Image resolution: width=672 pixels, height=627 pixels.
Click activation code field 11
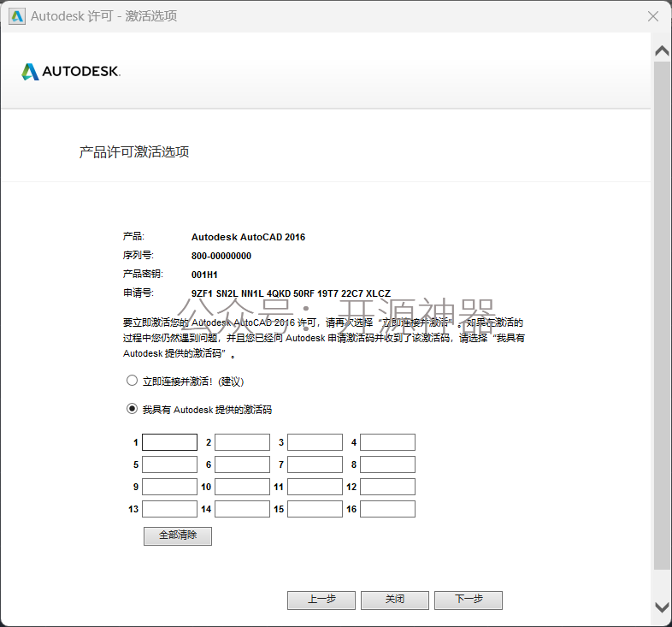click(315, 487)
